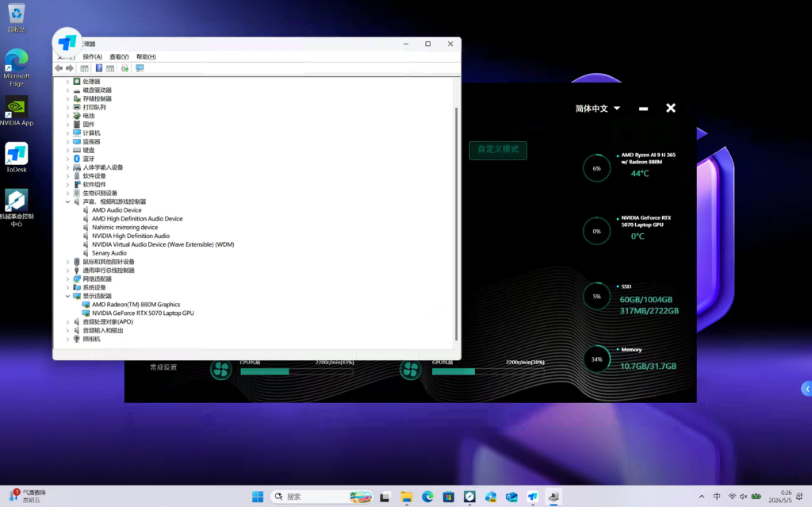The width and height of the screenshot is (812, 507).
Task: Select AMD Radeon(TM) 880M Graphics
Action: click(x=136, y=305)
